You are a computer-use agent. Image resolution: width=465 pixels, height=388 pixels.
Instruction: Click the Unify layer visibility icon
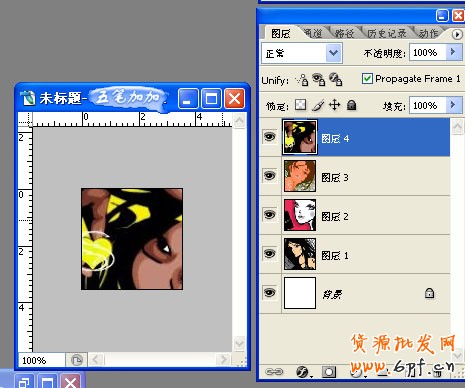click(319, 79)
